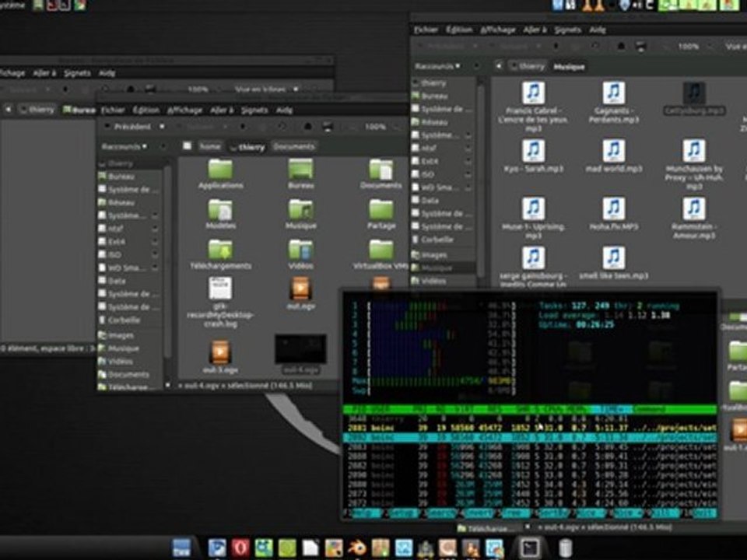Image resolution: width=747 pixels, height=560 pixels.
Task: Select Bureau in Musique window sidebar
Action: click(x=434, y=96)
